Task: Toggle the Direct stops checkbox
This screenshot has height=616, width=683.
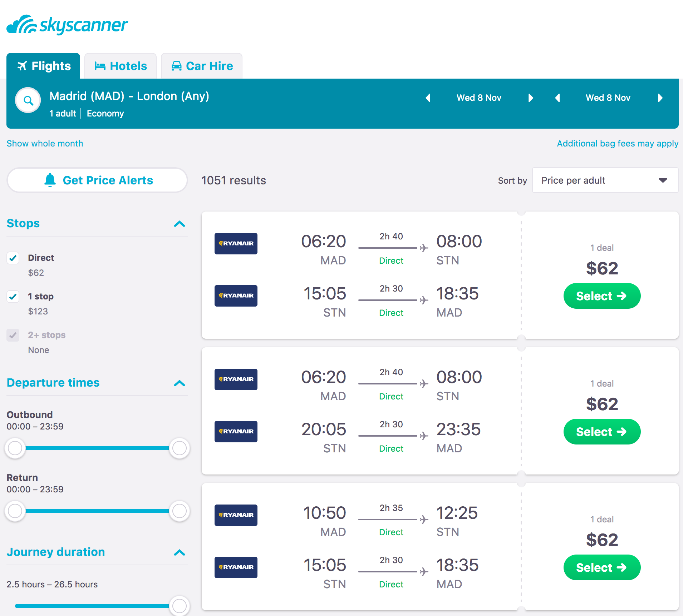Action: coord(13,258)
